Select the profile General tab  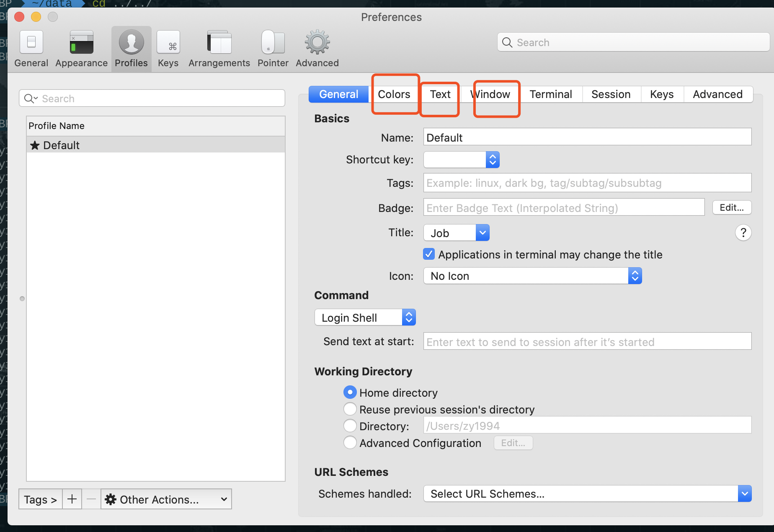tap(338, 94)
